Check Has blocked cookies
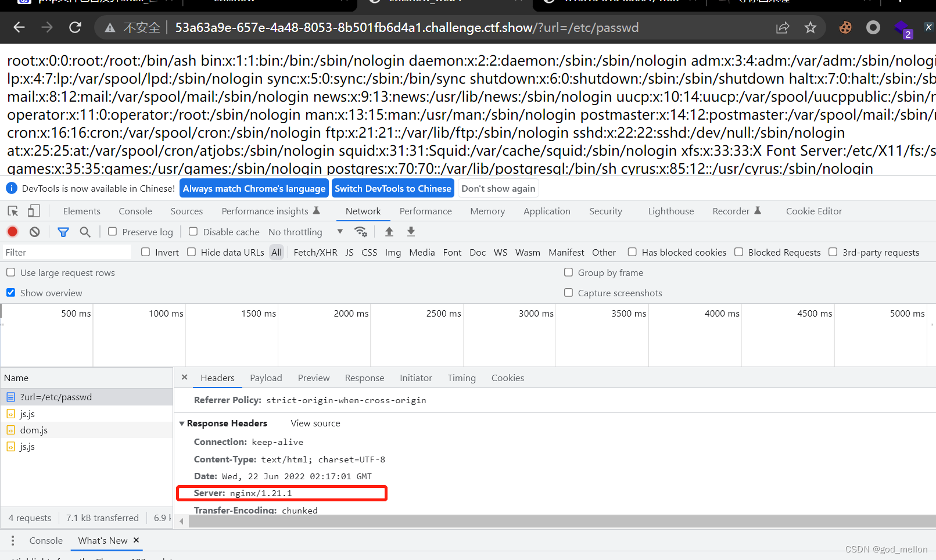This screenshot has height=560, width=936. coord(632,252)
